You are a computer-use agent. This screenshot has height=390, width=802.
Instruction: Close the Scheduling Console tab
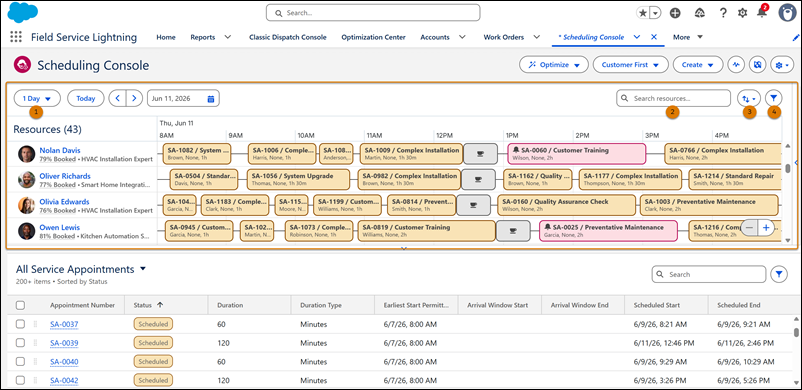(654, 37)
